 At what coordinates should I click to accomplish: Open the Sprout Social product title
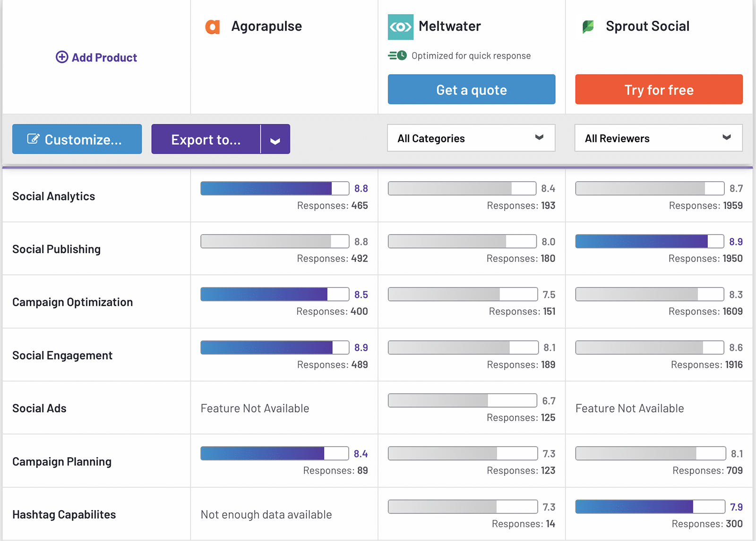647,26
